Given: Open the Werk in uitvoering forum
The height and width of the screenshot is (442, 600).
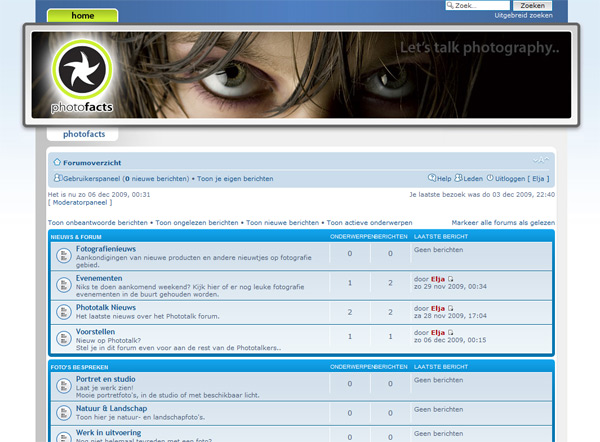Looking at the screenshot, I should click(108, 433).
